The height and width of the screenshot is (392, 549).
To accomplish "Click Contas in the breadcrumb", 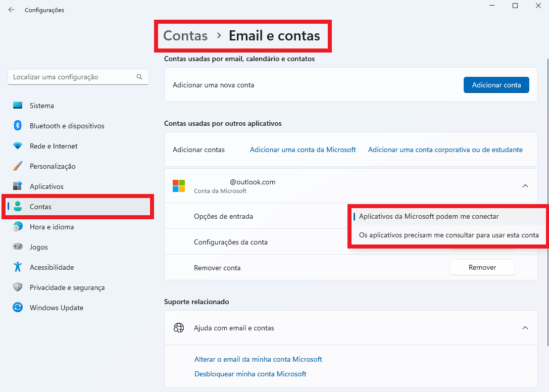I will point(185,36).
